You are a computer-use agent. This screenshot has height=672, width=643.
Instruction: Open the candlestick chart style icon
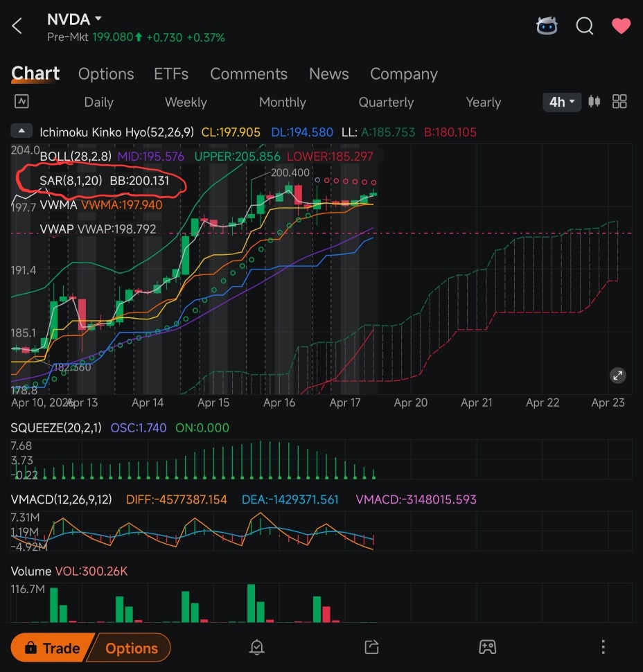click(594, 102)
